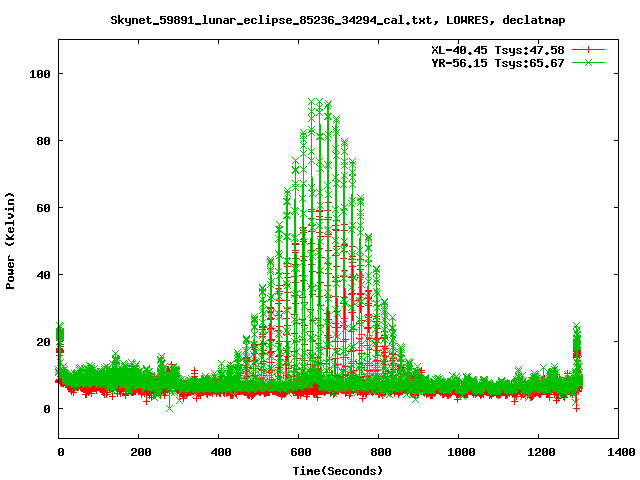Viewport: 640px width, 480px height.
Task: Click the x-axis value 800
Action: (x=381, y=452)
